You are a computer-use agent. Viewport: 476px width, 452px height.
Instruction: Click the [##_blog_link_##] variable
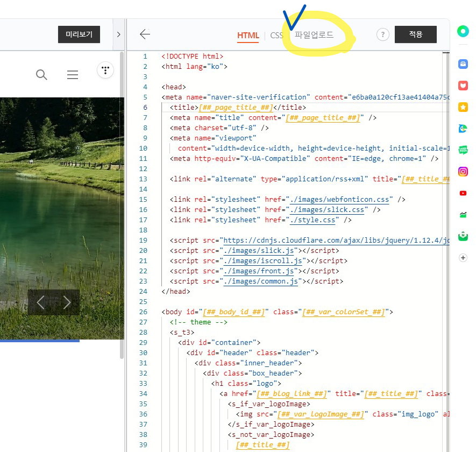pos(292,394)
